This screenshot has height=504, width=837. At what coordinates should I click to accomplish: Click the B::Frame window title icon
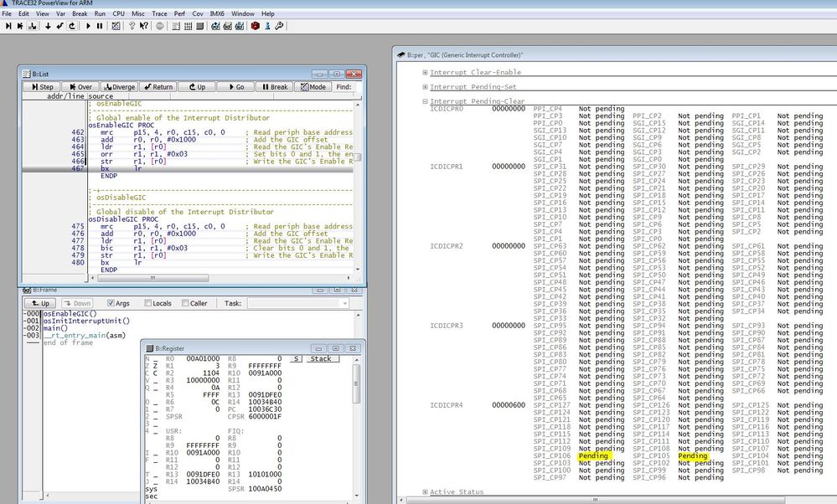pyautogui.click(x=27, y=290)
